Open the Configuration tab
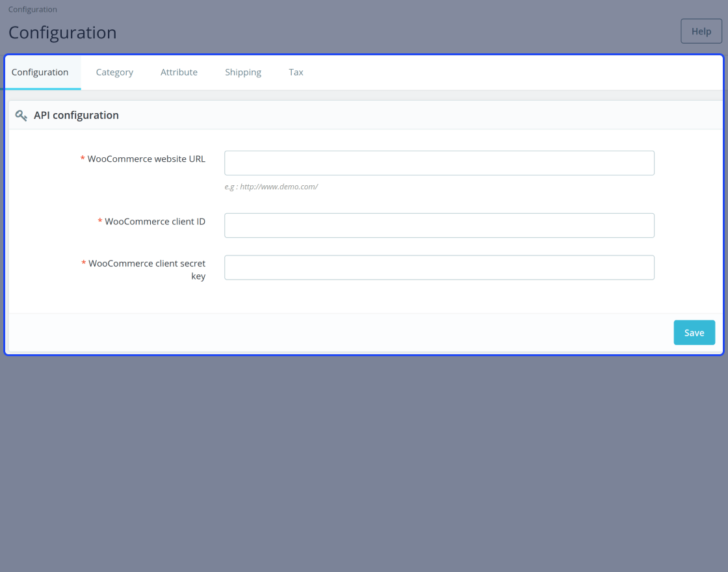728x572 pixels. click(x=40, y=72)
